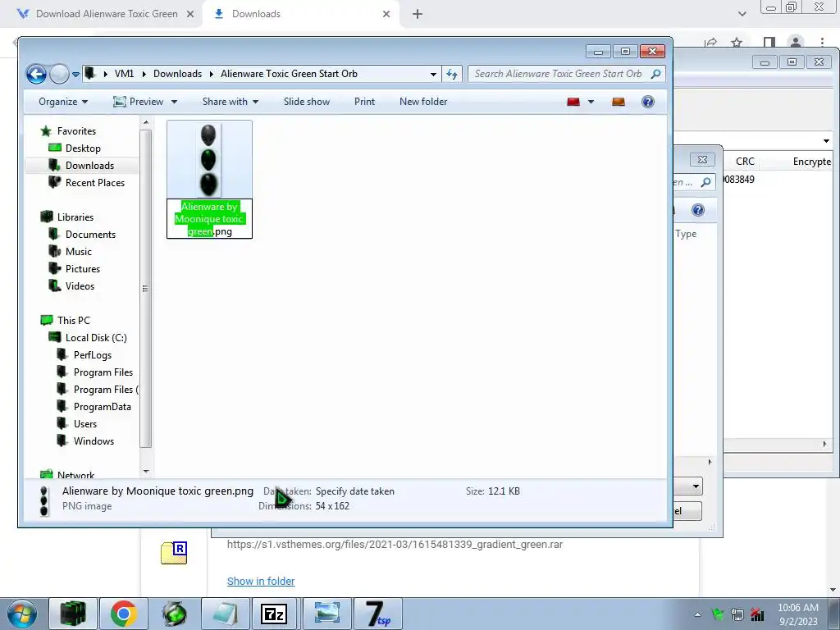Select the Program Files folder

(x=103, y=372)
